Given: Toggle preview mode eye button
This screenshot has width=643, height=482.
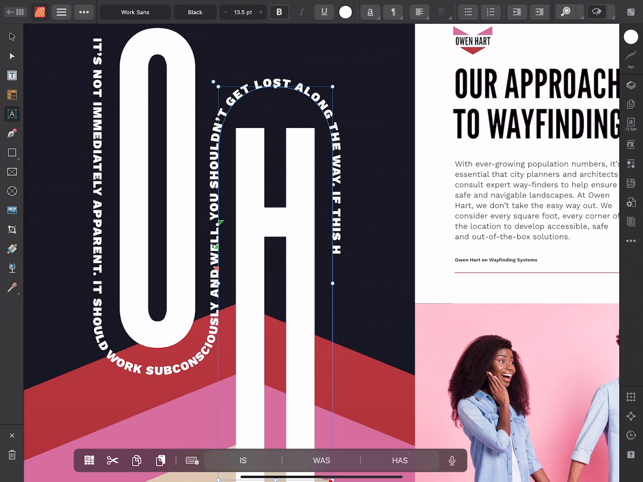Looking at the screenshot, I should [x=596, y=12].
